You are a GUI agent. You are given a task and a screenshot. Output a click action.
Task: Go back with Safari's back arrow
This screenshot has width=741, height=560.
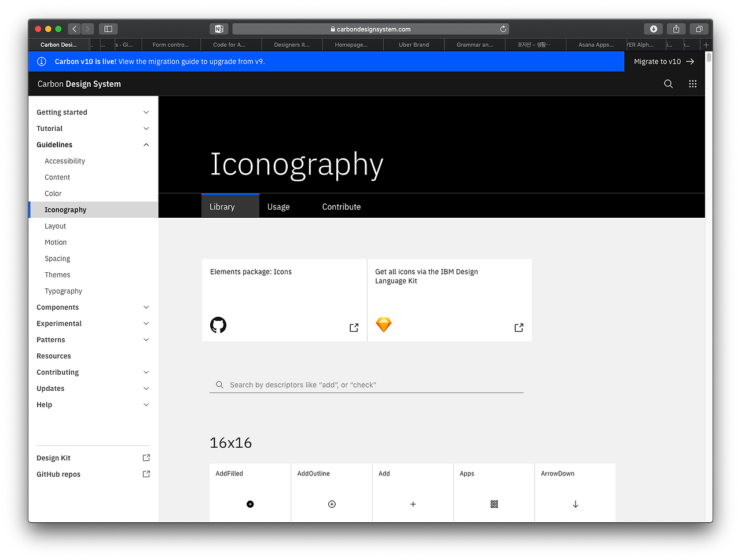pyautogui.click(x=74, y=29)
